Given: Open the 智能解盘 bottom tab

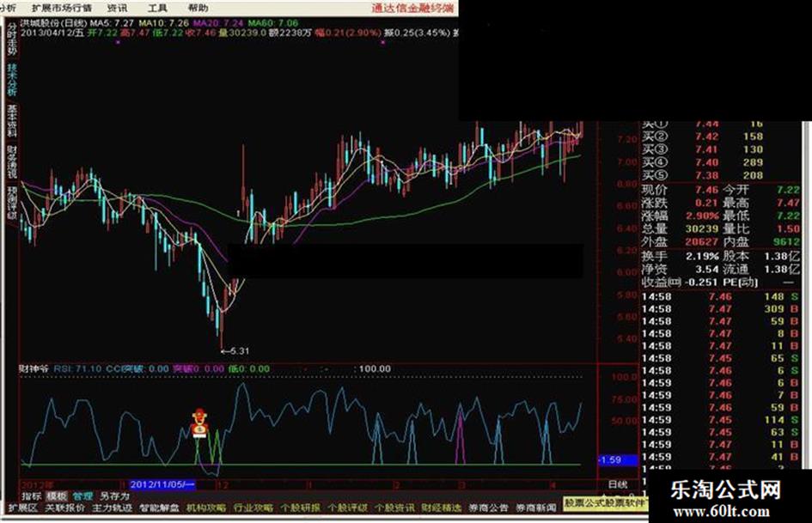Looking at the screenshot, I should click(159, 508).
